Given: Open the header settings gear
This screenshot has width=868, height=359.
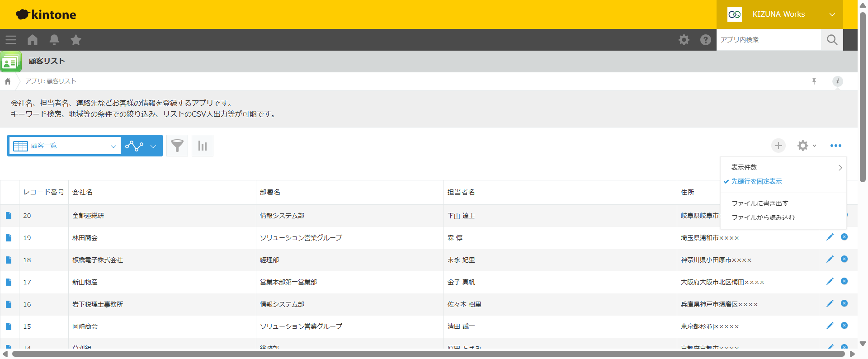Looking at the screenshot, I should pos(684,40).
